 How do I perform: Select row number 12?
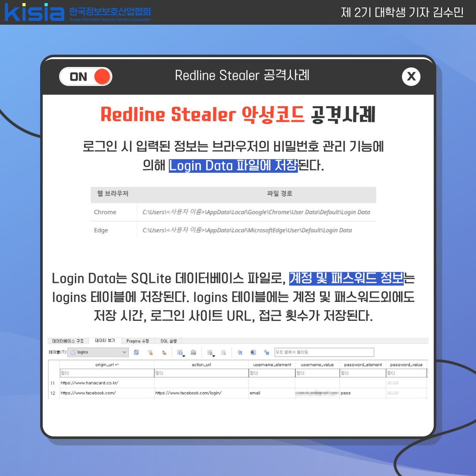[53, 393]
